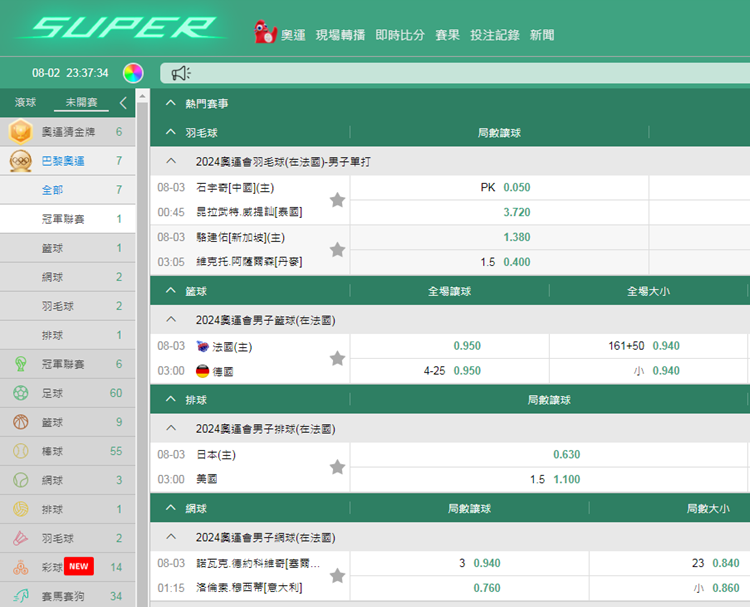Click the 賽馬賽狗 horse racing icon
Viewport: 750px width, 607px height.
pyautogui.click(x=21, y=596)
